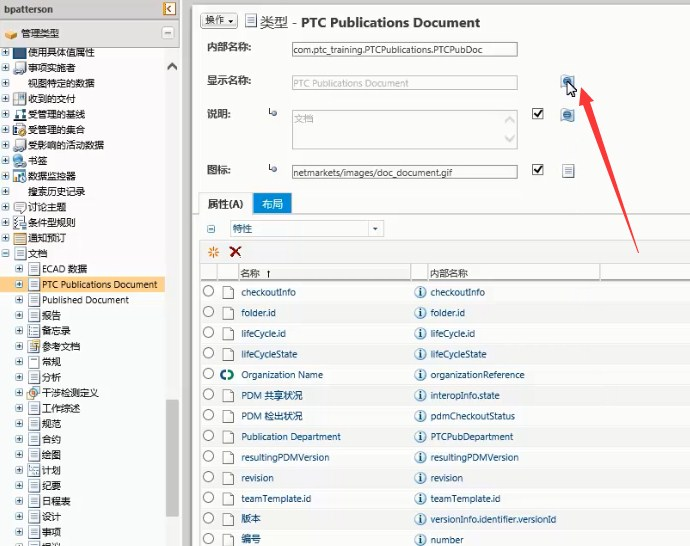Image resolution: width=690 pixels, height=546 pixels.
Task: Click the 显示名称 input field
Action: pos(404,83)
